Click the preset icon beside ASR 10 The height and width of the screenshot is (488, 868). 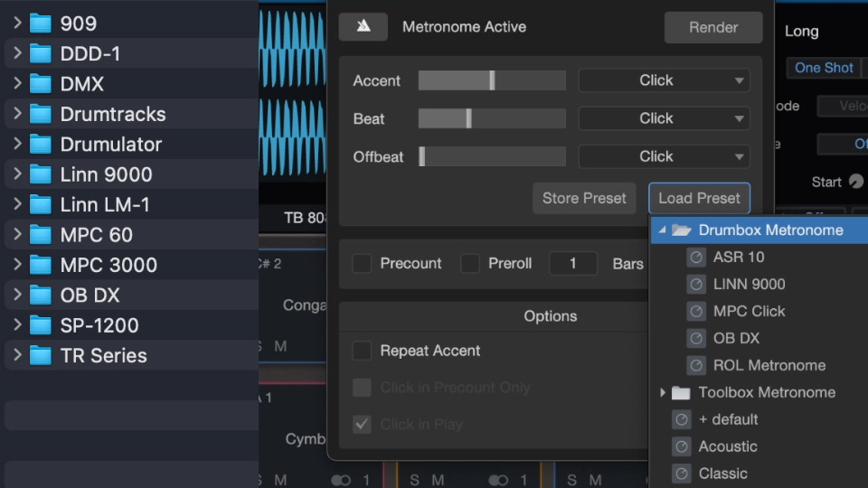tap(696, 258)
